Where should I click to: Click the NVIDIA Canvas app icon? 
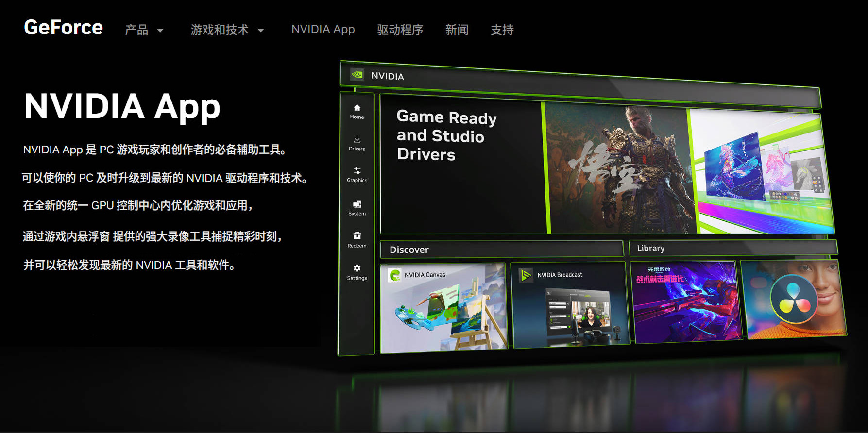[394, 276]
